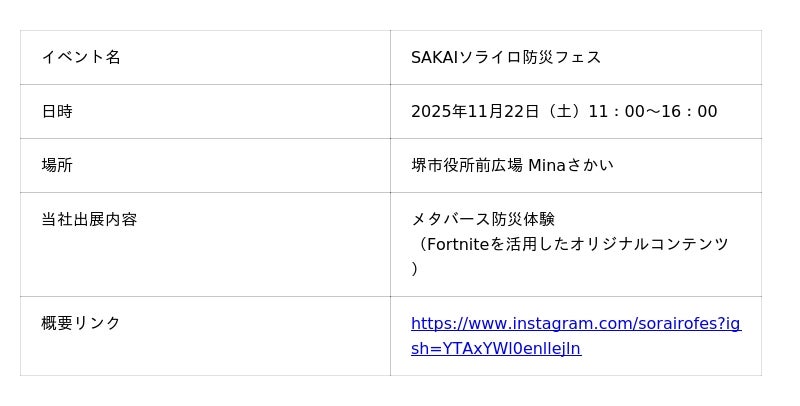Viewport: 800px width, 406px height.
Task: Click the time range 11：00〜16：00
Action: [x=652, y=111]
